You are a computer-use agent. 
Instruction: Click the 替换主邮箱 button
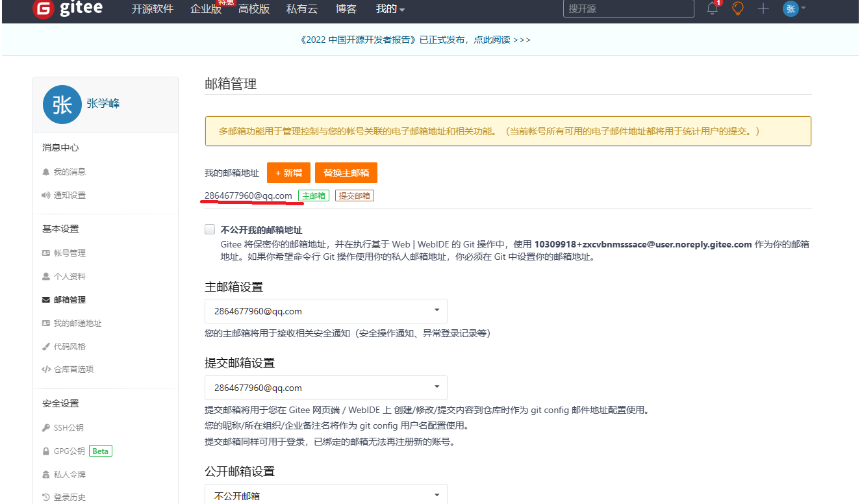(x=346, y=173)
